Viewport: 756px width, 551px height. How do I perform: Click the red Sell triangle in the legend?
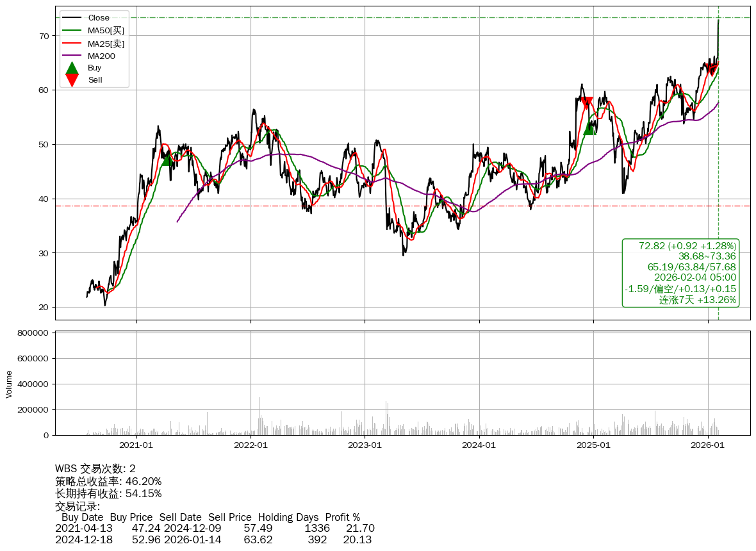click(x=72, y=80)
